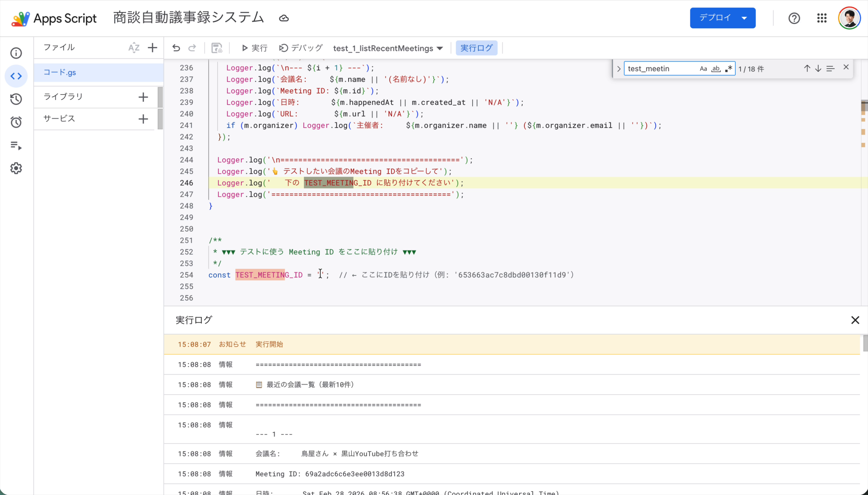Open the test_1_listRecentMeetings function dropdown
The image size is (868, 495).
click(x=388, y=48)
